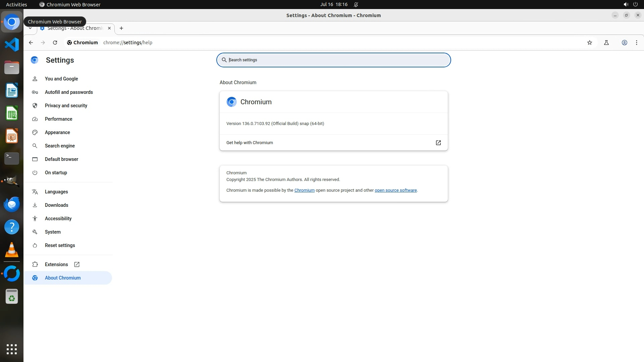Viewport: 644px width, 362px height.
Task: Open a new tab with the plus button
Action: pyautogui.click(x=121, y=28)
